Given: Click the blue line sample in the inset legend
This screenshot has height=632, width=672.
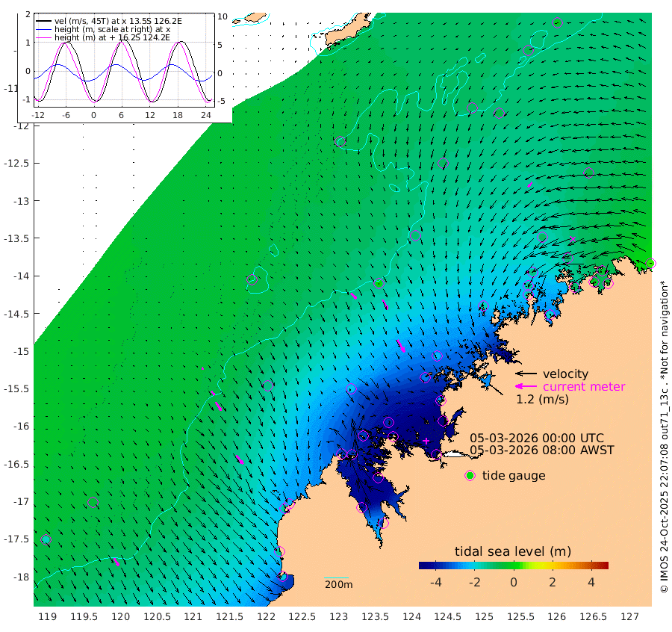Looking at the screenshot, I should pyautogui.click(x=44, y=29).
